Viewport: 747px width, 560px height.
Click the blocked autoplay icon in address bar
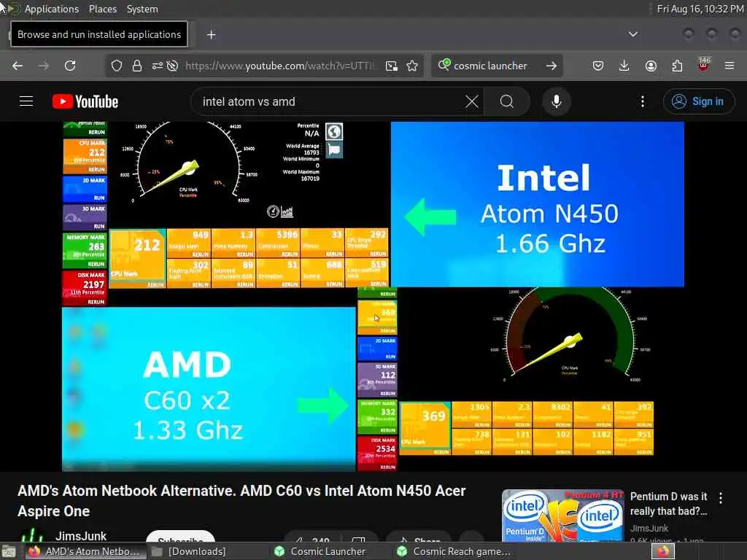click(172, 66)
